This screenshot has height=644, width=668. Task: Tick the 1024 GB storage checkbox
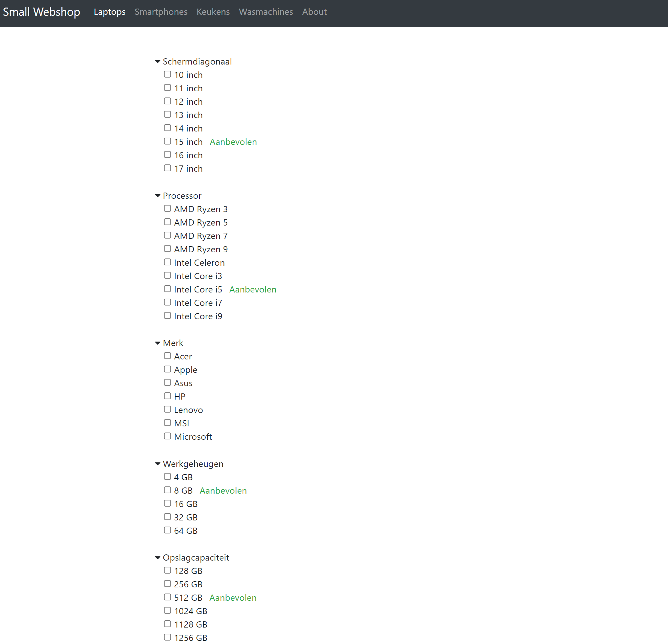[x=168, y=611]
